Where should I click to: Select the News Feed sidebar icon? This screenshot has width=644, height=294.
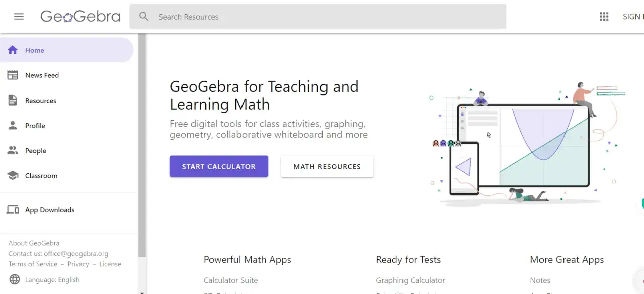point(13,75)
